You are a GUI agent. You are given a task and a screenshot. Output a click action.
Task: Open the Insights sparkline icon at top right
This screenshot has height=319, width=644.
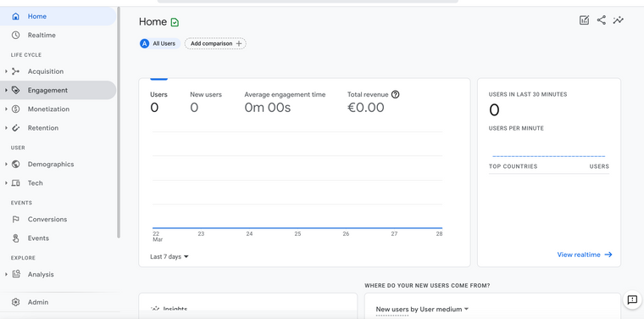click(x=618, y=20)
